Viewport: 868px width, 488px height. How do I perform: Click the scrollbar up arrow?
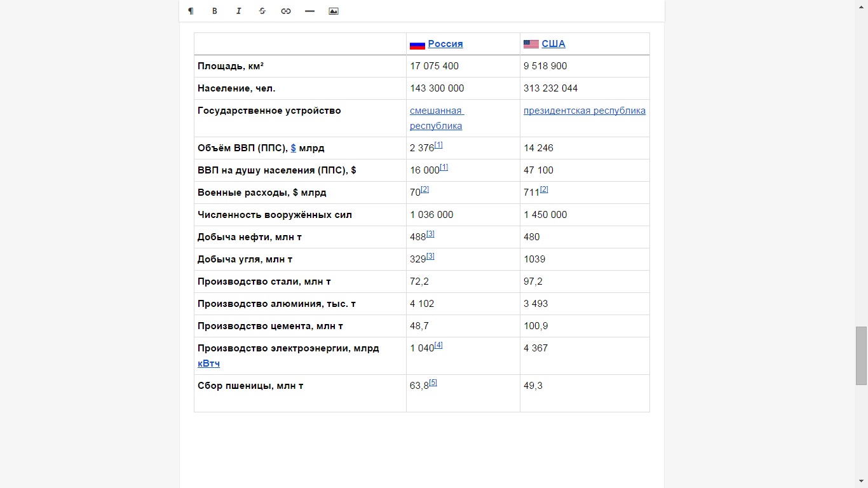pos(861,6)
